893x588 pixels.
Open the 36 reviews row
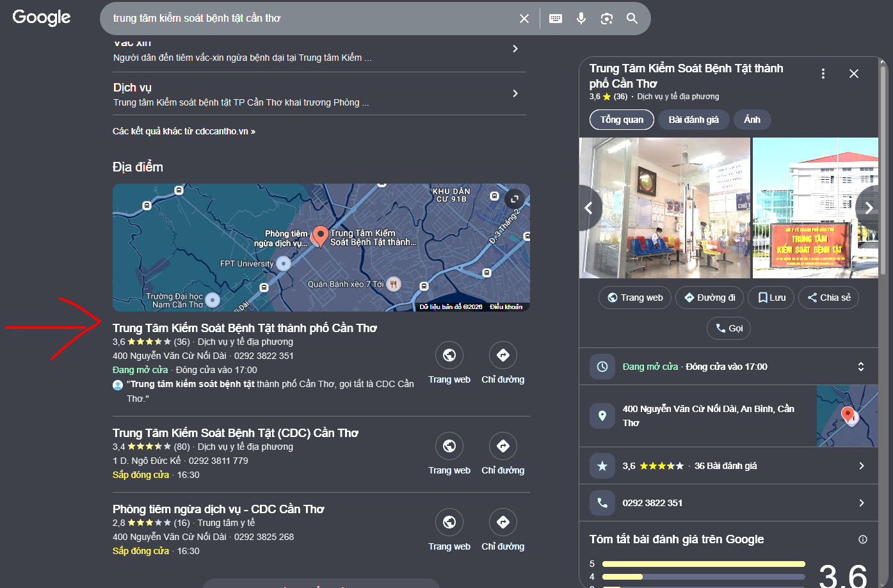point(728,466)
